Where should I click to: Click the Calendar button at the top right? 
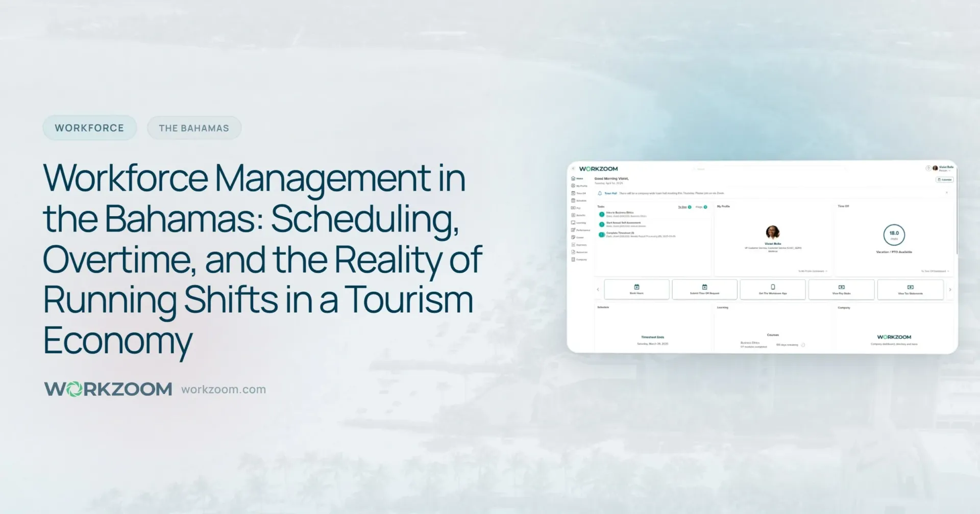pyautogui.click(x=945, y=179)
